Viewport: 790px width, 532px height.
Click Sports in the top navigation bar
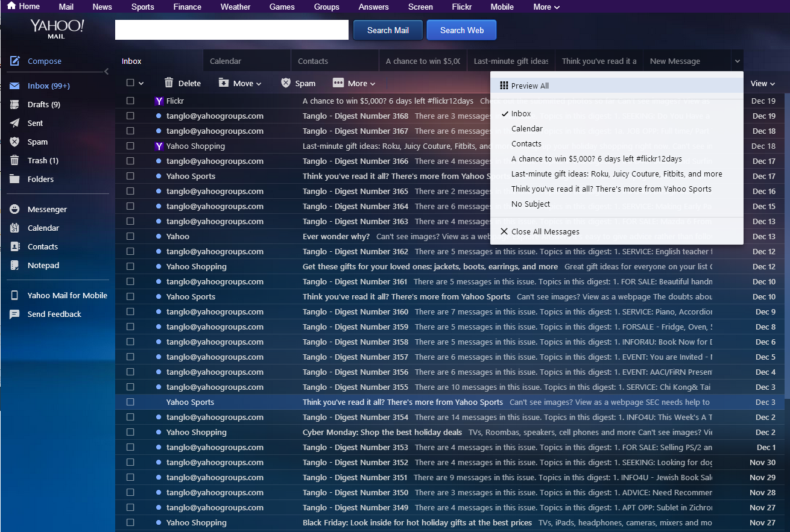142,7
